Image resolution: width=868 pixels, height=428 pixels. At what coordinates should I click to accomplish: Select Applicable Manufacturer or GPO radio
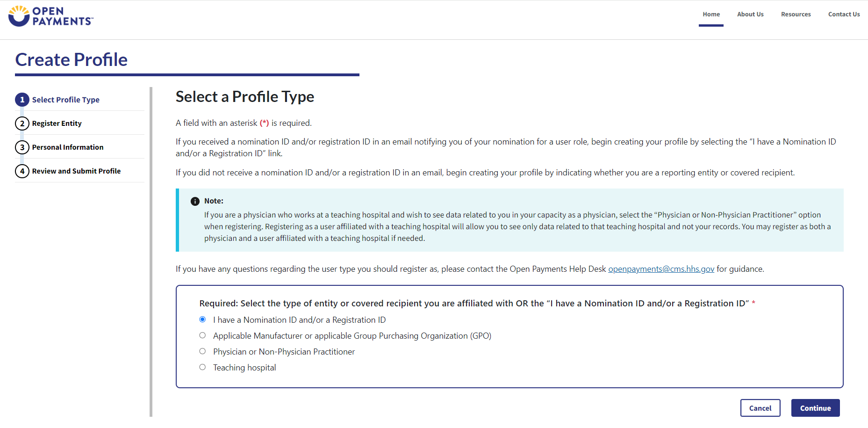coord(202,335)
